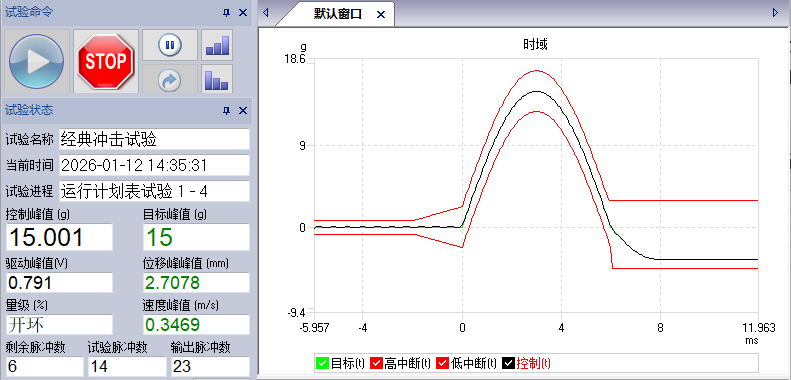Click the 当前时间 field

[x=154, y=165]
